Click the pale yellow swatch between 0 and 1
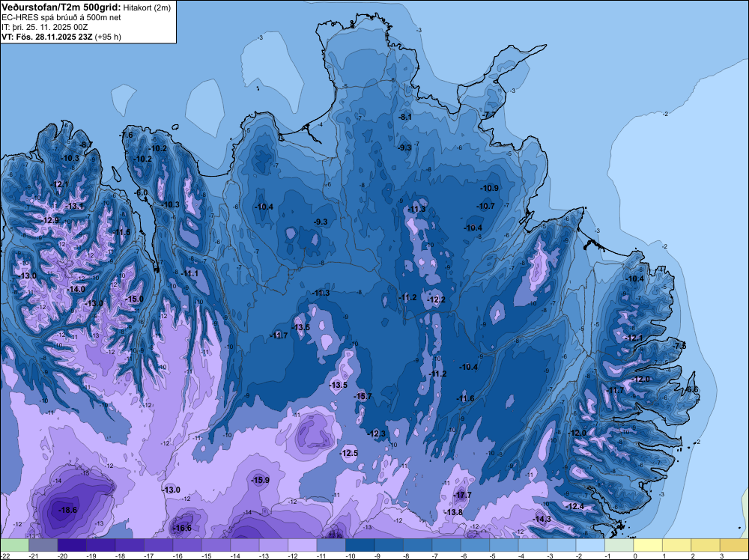The image size is (749, 560). click(648, 546)
